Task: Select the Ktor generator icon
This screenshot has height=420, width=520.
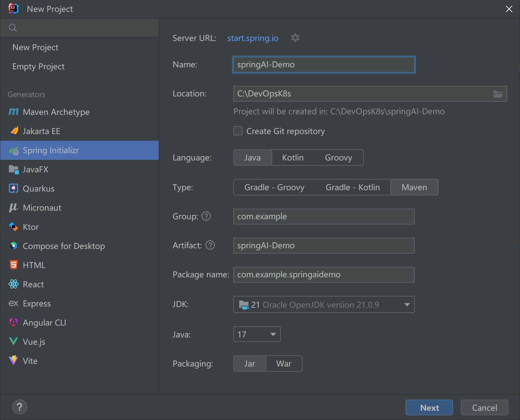Action: 14,227
